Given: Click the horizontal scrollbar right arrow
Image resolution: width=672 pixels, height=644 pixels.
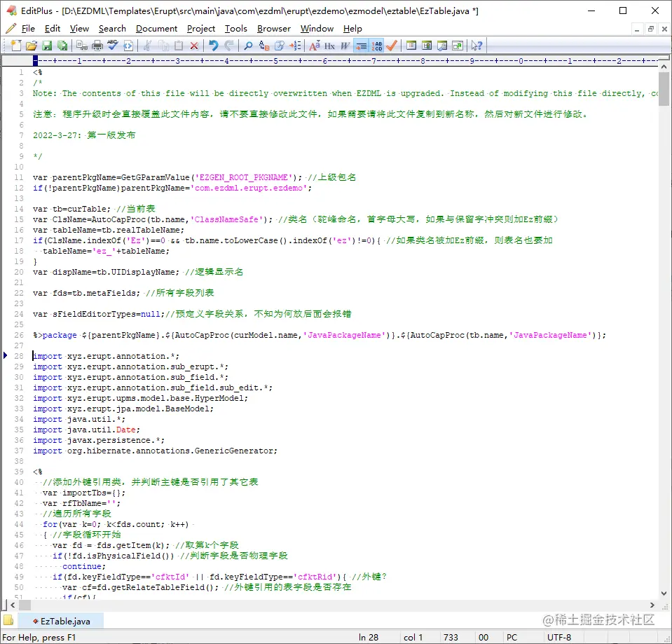Looking at the screenshot, I should tap(652, 605).
